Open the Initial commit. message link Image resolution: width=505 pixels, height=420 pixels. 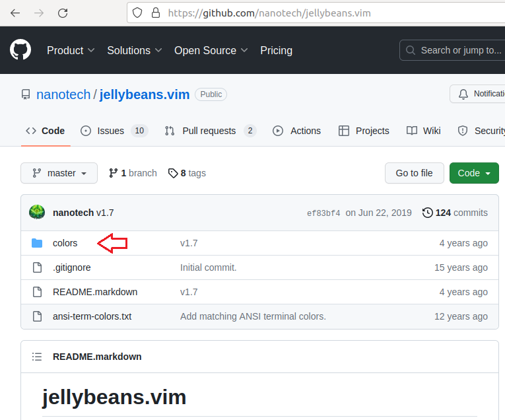pyautogui.click(x=209, y=267)
